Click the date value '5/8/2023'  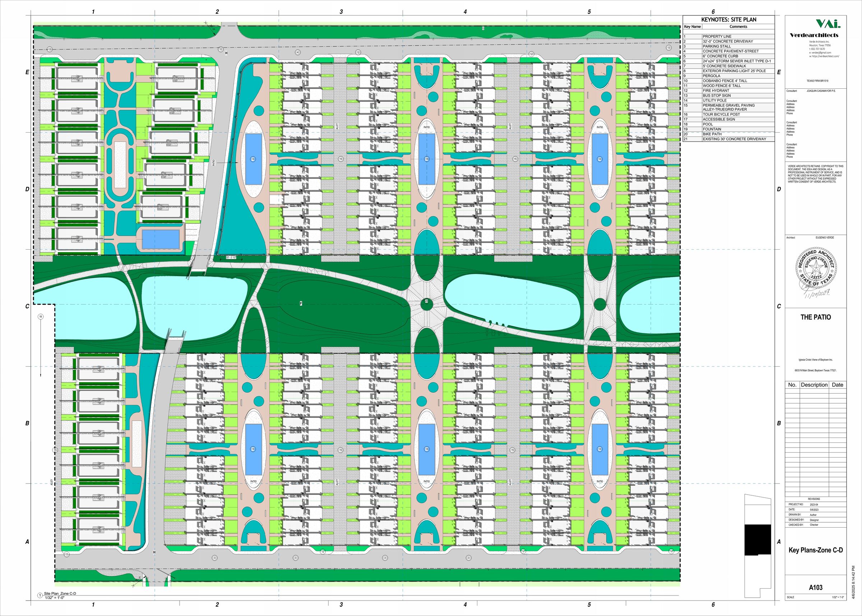[x=814, y=509]
